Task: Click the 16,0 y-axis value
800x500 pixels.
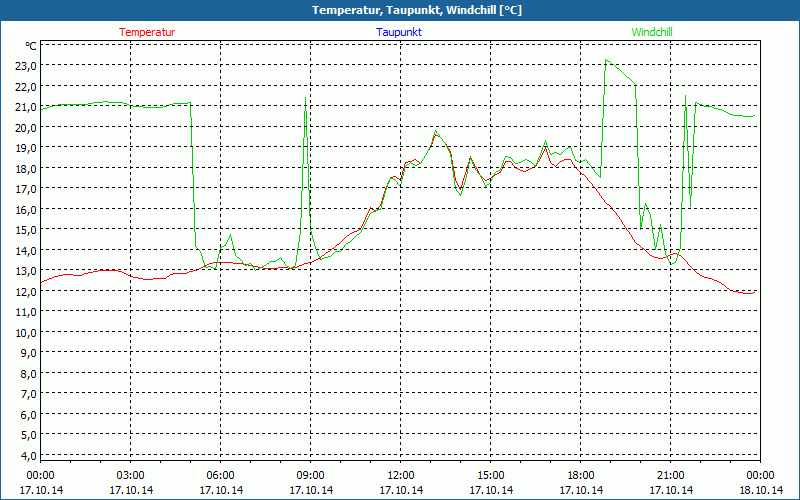Action: pos(27,209)
